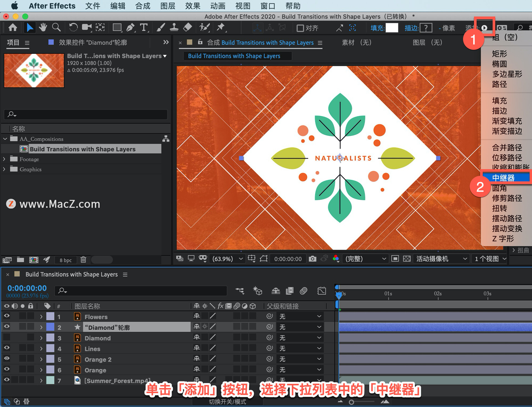Image resolution: width=532 pixels, height=407 pixels.
Task: Open the composition flowchart icon in timeline
Action: (x=240, y=291)
